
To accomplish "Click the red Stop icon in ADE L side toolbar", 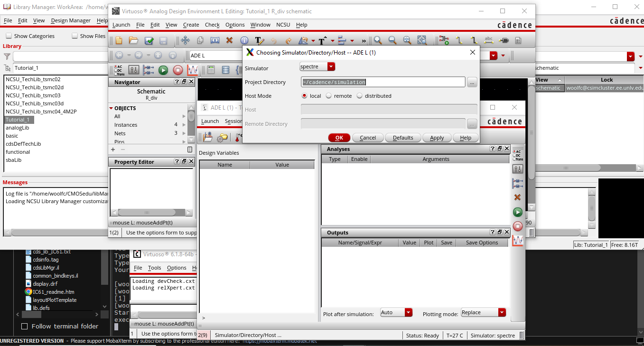I will tap(518, 226).
